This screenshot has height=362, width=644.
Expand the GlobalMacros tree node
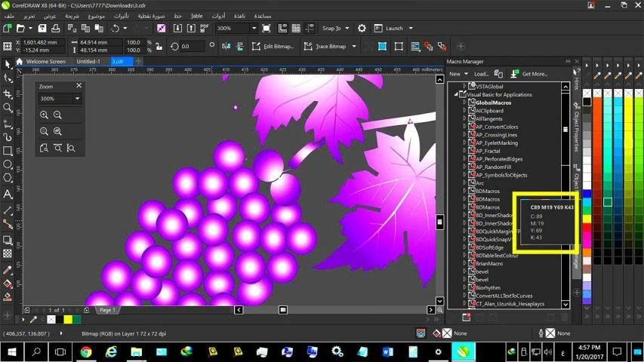tap(465, 103)
